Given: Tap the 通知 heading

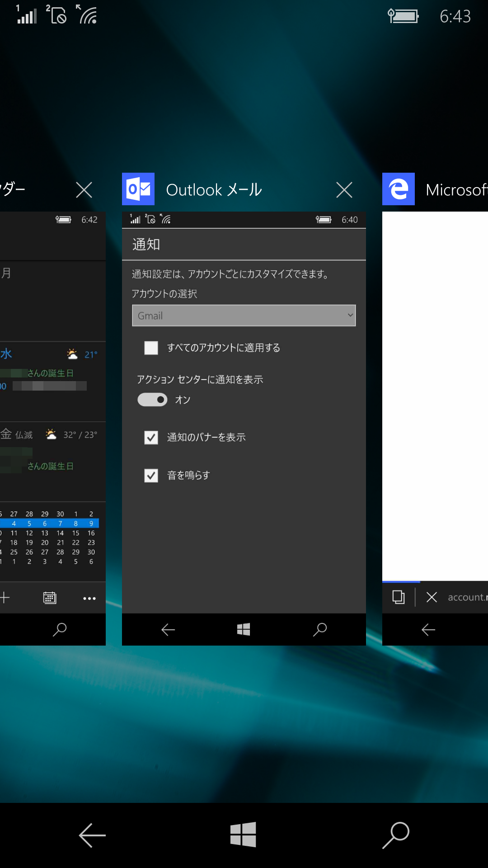Looking at the screenshot, I should tap(146, 245).
